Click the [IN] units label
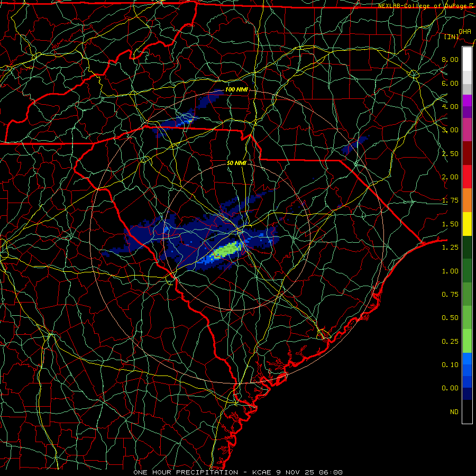 coord(452,36)
